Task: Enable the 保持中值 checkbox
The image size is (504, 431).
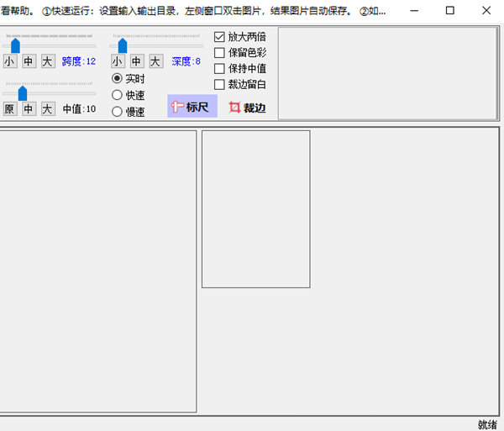Action: pyautogui.click(x=220, y=69)
